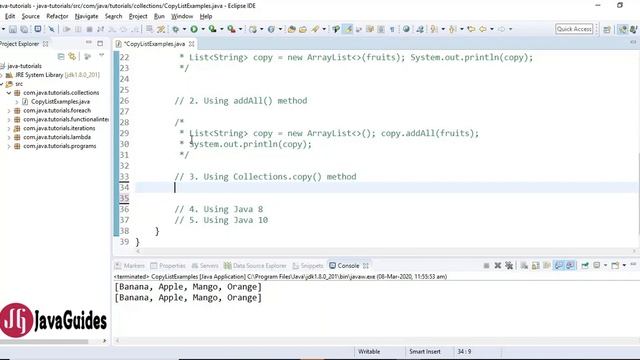Click the Terminate square icon in Console
This screenshot has height=360, width=640.
[x=486, y=265]
